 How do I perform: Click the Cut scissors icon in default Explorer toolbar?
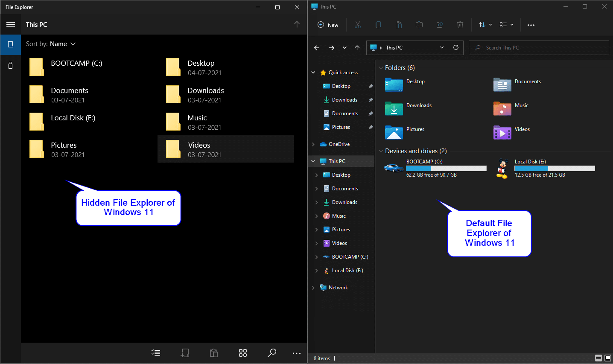[358, 25]
